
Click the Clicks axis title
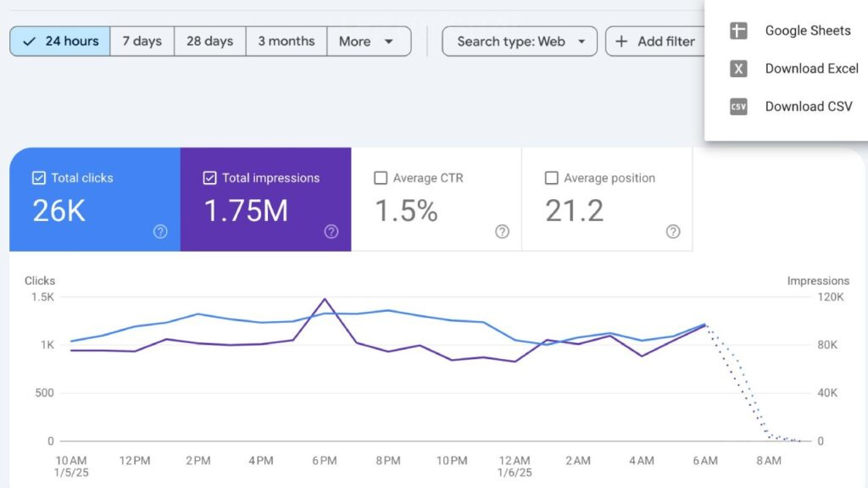click(40, 280)
